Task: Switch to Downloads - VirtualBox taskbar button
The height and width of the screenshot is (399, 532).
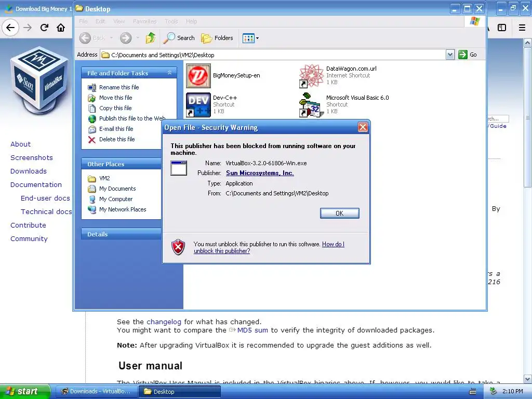Action: (96, 391)
